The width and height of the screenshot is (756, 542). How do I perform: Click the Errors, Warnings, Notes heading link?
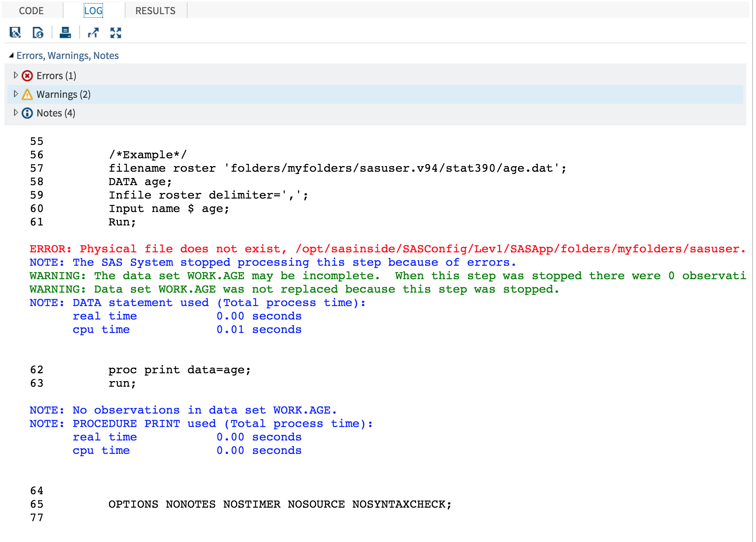(68, 56)
